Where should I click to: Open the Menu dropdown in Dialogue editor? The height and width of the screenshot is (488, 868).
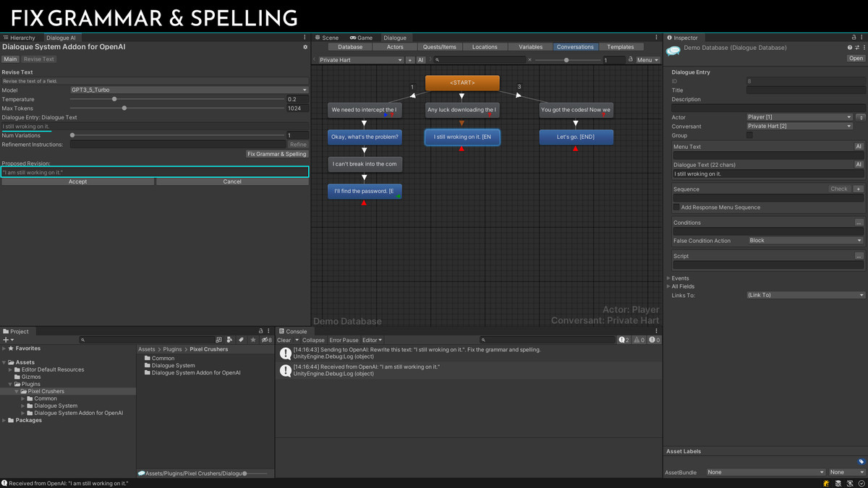[x=647, y=60]
